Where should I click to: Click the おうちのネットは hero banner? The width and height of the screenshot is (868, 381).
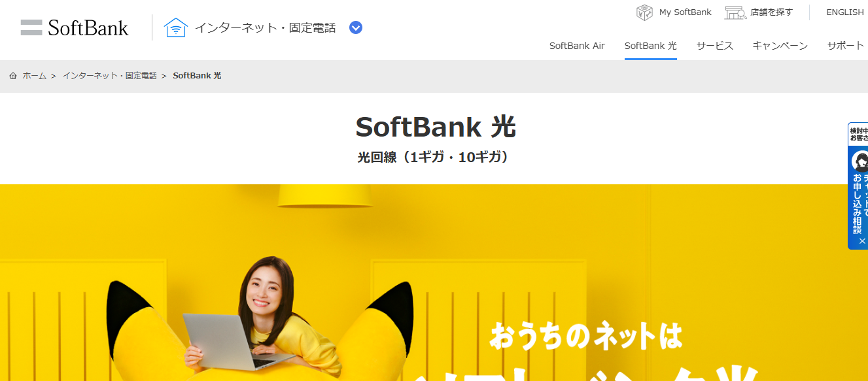pos(434,282)
